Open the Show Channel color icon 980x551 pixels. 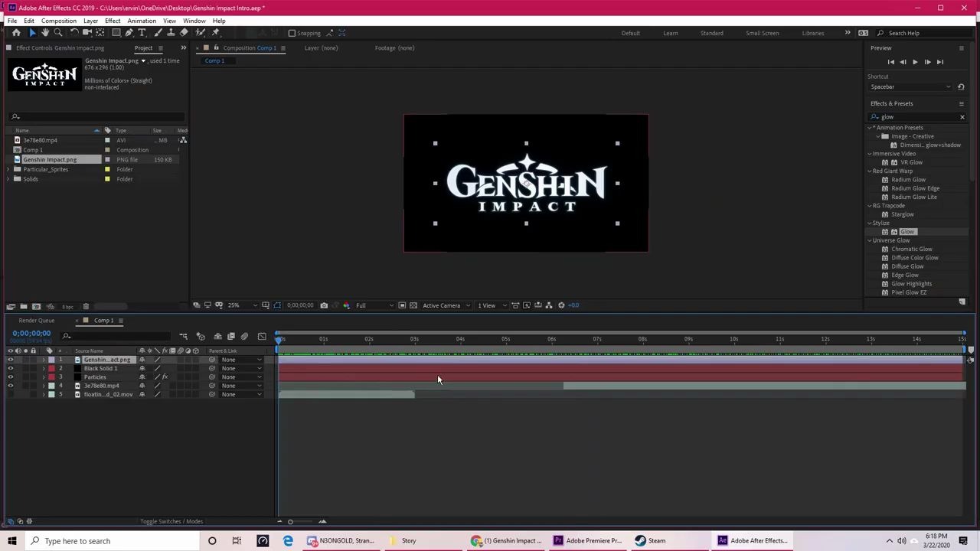click(x=347, y=305)
